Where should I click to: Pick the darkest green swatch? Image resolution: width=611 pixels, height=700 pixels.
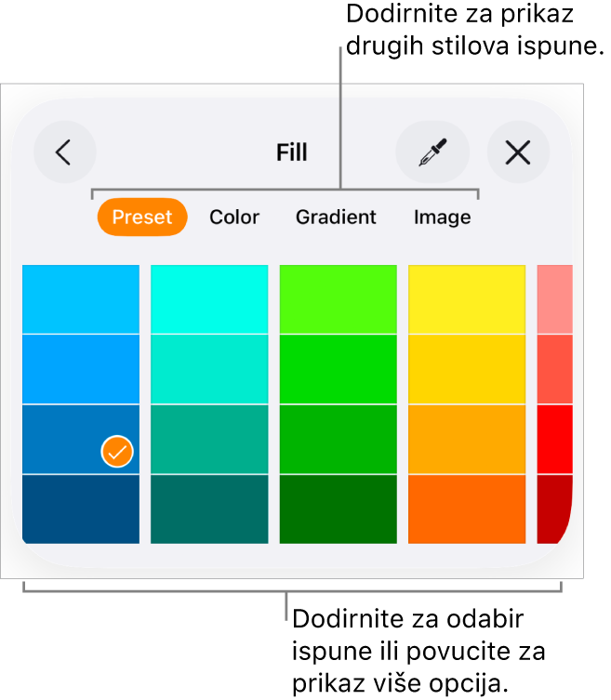[x=338, y=508]
